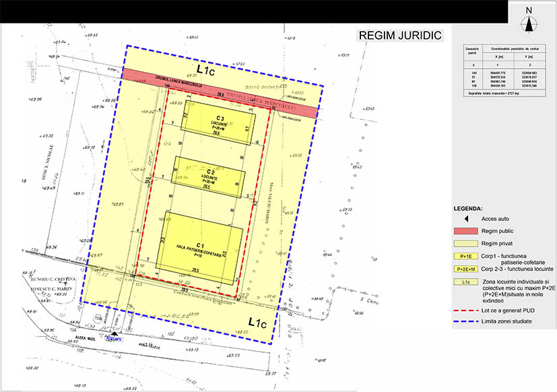The width and height of the screenshot is (557, 392).
Task: Click the blue highlighted label by access arrow
Action: tap(114, 339)
